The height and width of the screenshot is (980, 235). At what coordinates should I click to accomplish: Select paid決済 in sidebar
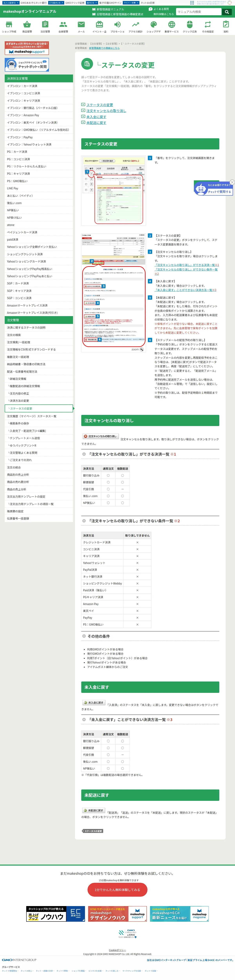click(x=39, y=240)
